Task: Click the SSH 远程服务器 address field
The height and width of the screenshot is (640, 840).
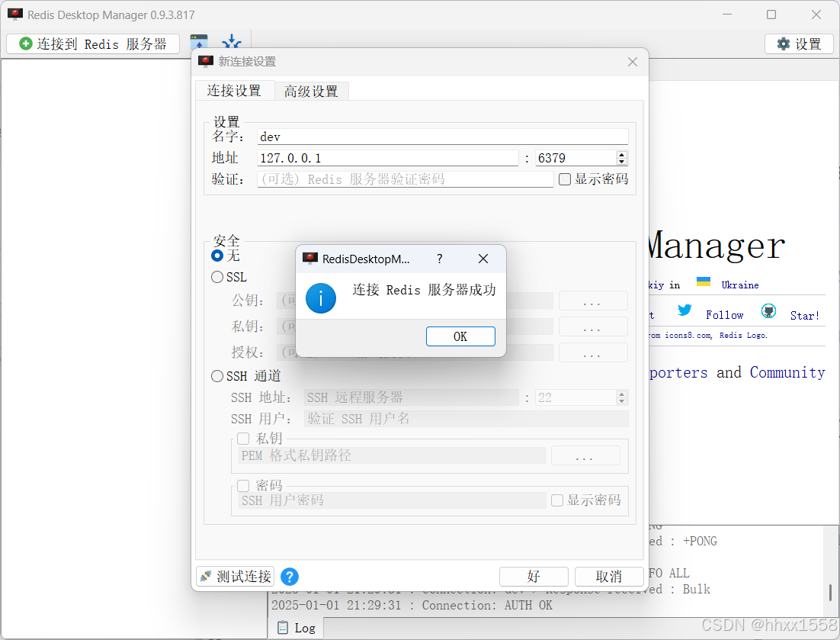Action: pyautogui.click(x=411, y=397)
